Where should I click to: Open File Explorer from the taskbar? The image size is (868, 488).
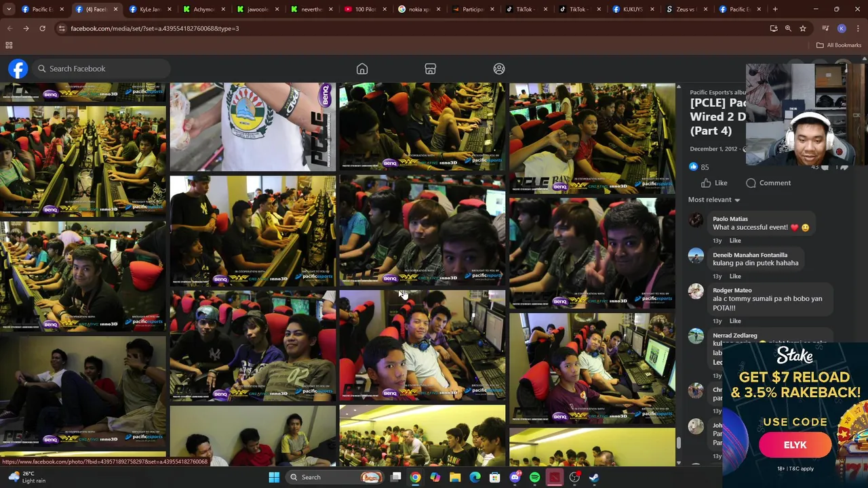pos(455,477)
